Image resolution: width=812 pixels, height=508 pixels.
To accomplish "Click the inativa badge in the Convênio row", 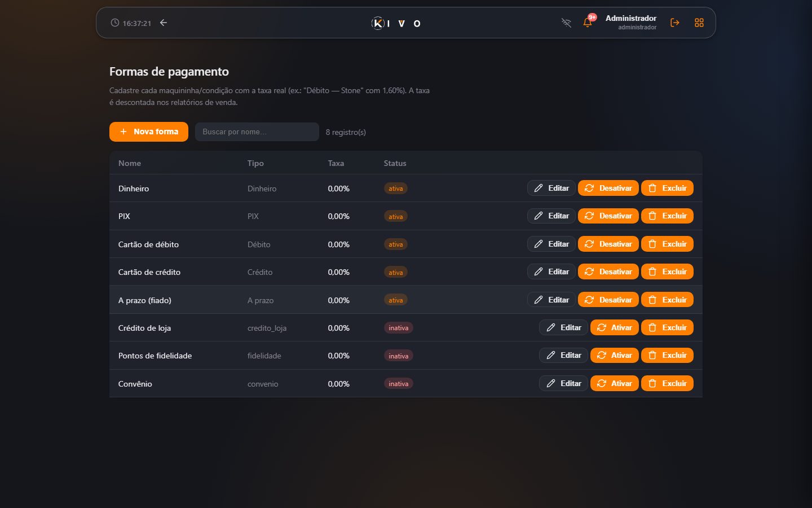I will click(x=399, y=384).
